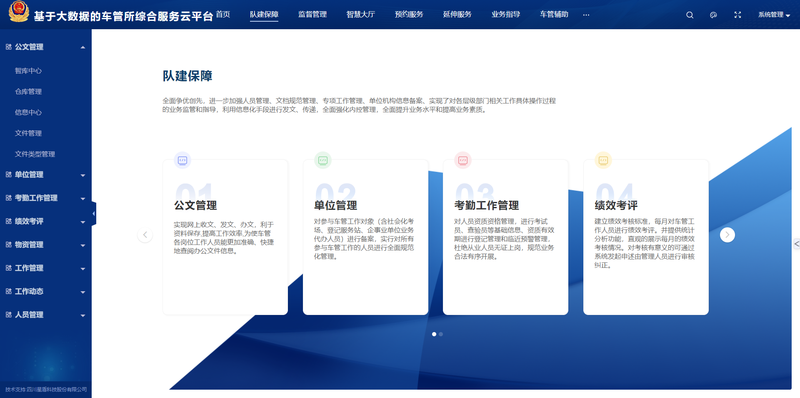Image resolution: width=800 pixels, height=398 pixels.
Task: Open 信息中心 in sidebar
Action: pyautogui.click(x=28, y=112)
